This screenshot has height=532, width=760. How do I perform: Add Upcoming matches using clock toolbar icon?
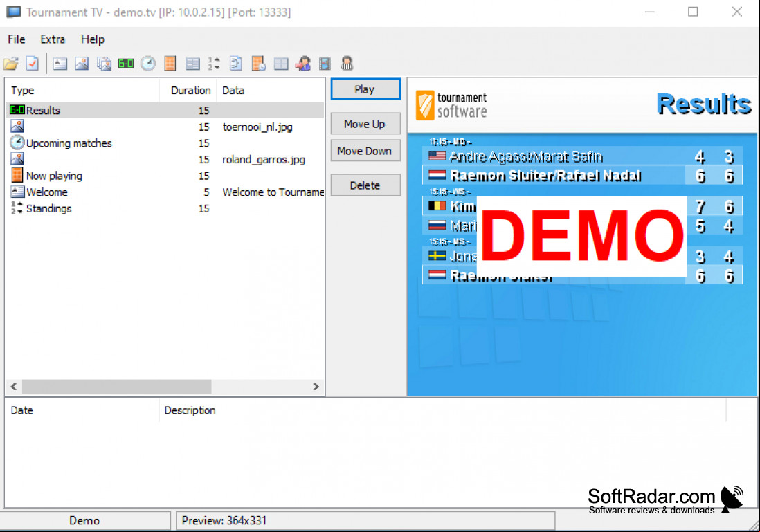tap(148, 64)
